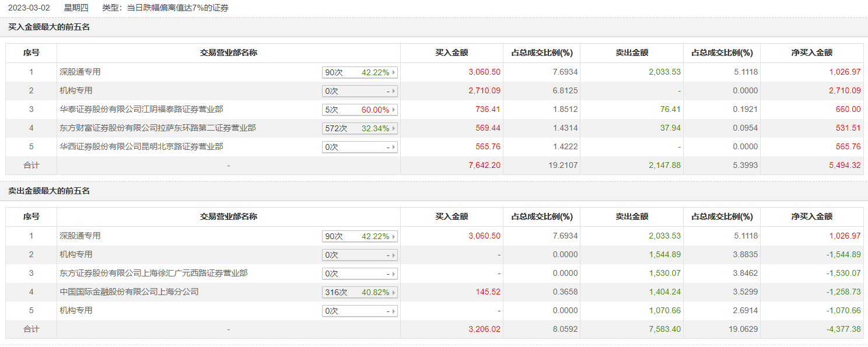The image size is (868, 347).
Task: Open 华泰证券江阴福泰路证券营业部 link
Action: 141,109
